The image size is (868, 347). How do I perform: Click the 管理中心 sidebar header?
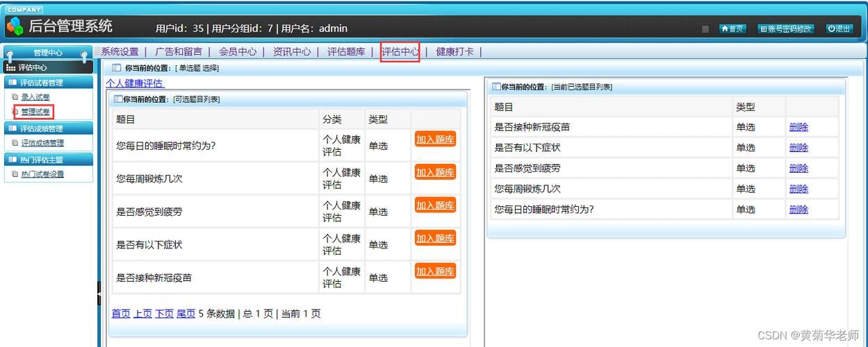[48, 53]
